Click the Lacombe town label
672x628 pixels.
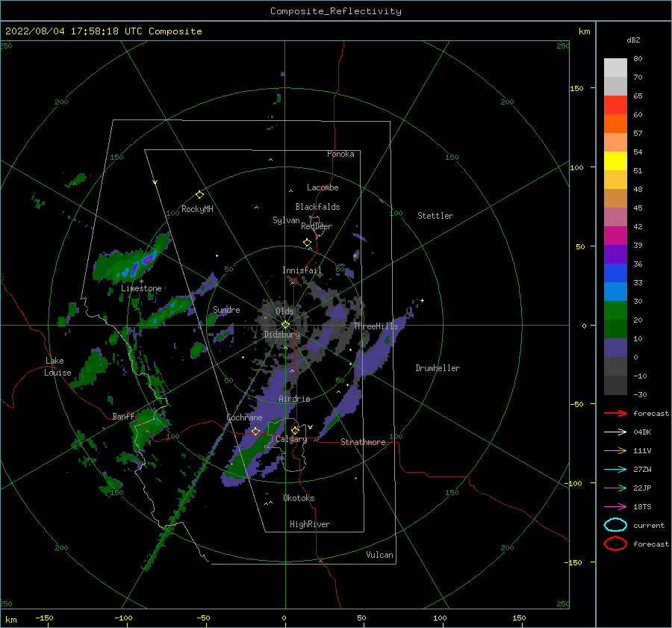[323, 187]
